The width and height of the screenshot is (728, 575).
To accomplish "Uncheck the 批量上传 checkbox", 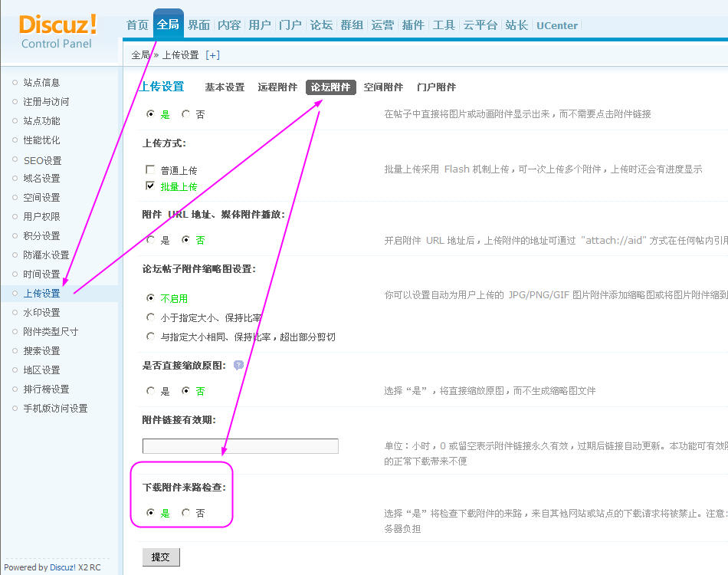I will point(150,186).
